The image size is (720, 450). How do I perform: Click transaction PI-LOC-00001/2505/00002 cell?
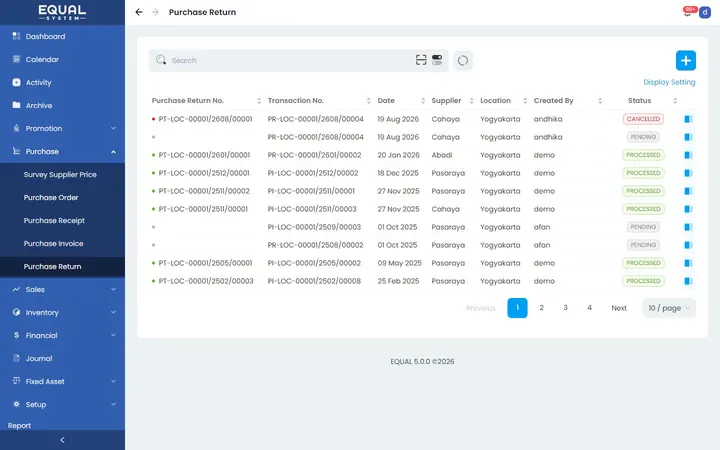[314, 263]
